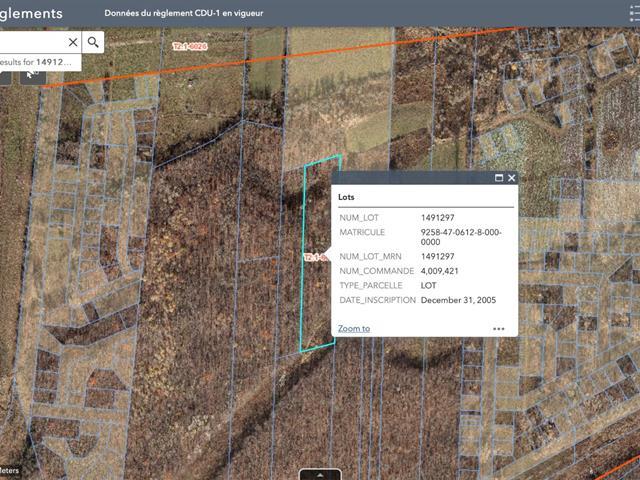640x480 pixels.
Task: Click the MATRICULE value in popup
Action: 461,237
